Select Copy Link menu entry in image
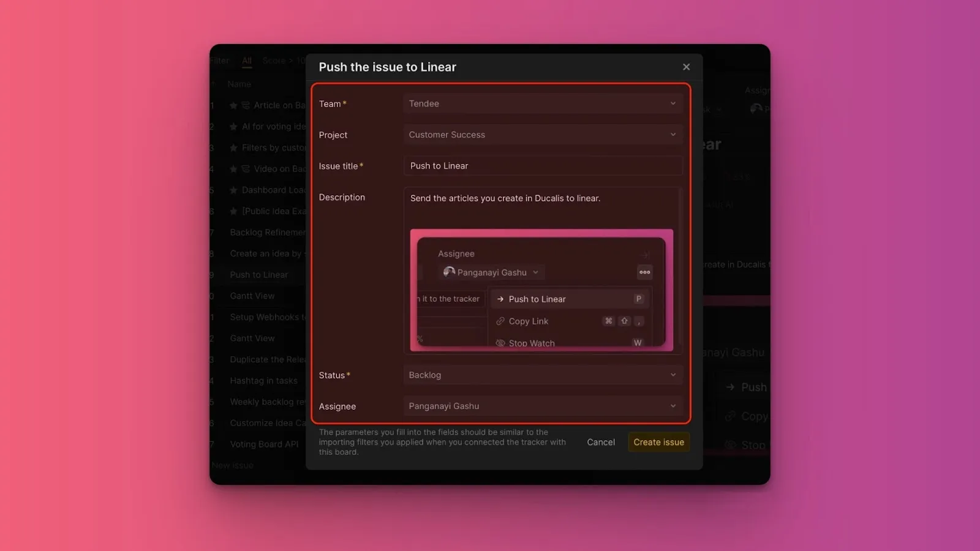980x551 pixels. [x=529, y=321]
